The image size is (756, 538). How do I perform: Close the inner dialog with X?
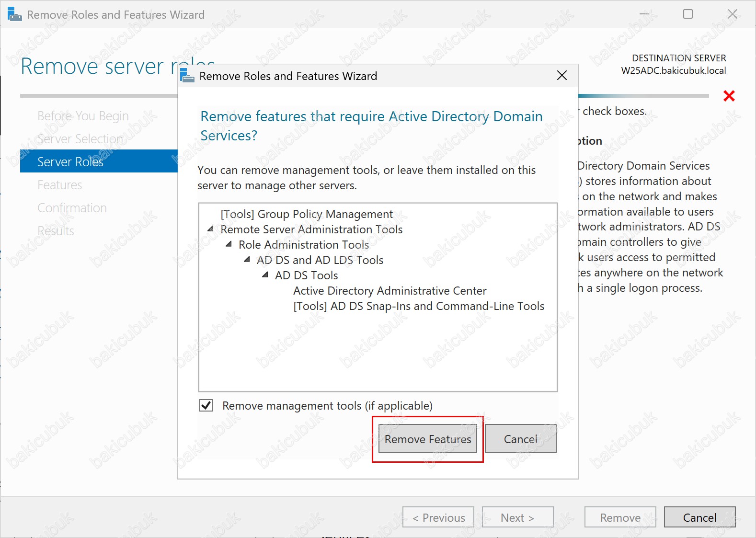tap(561, 76)
